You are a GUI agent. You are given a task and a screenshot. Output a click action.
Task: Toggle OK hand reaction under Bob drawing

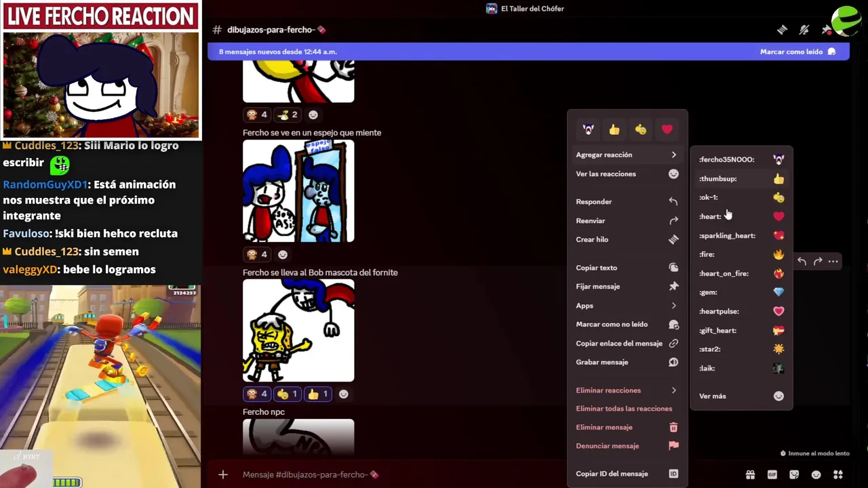click(288, 394)
